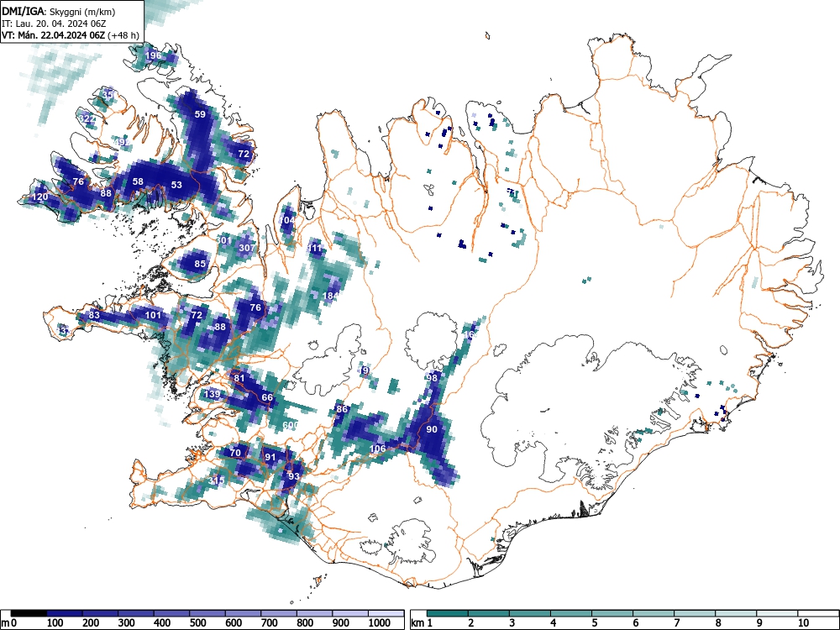Click the '5' label on the kilometer legend
The height and width of the screenshot is (630, 840).
coord(595,623)
